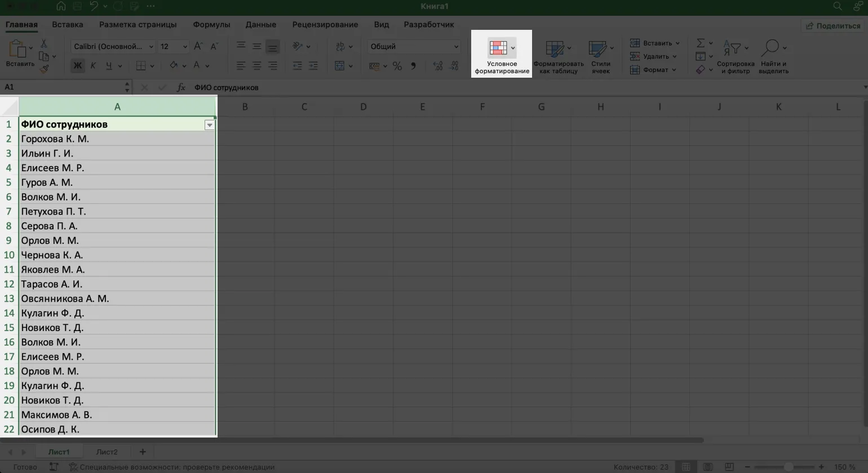Image resolution: width=868 pixels, height=473 pixels.
Task: Open Cell Styles gallery
Action: [x=597, y=50]
